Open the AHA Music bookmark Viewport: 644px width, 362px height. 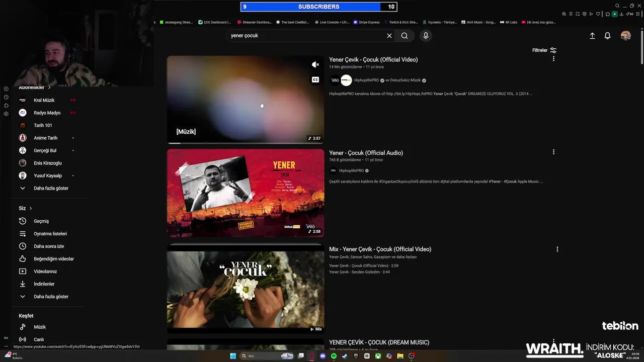(478, 22)
